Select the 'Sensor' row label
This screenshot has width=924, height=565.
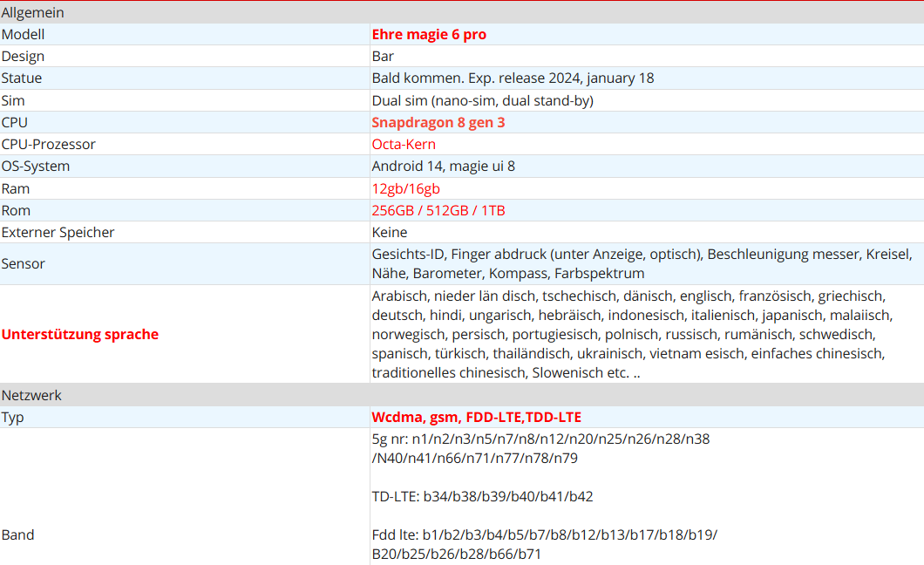click(23, 263)
